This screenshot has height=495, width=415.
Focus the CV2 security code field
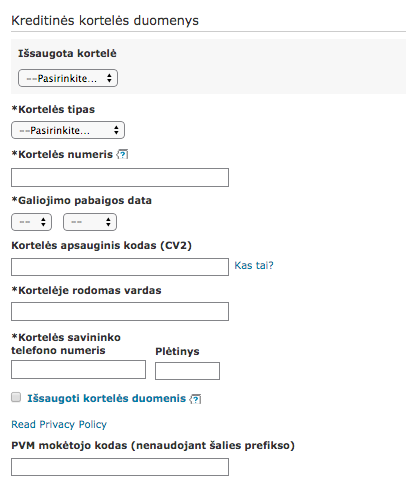click(x=120, y=267)
